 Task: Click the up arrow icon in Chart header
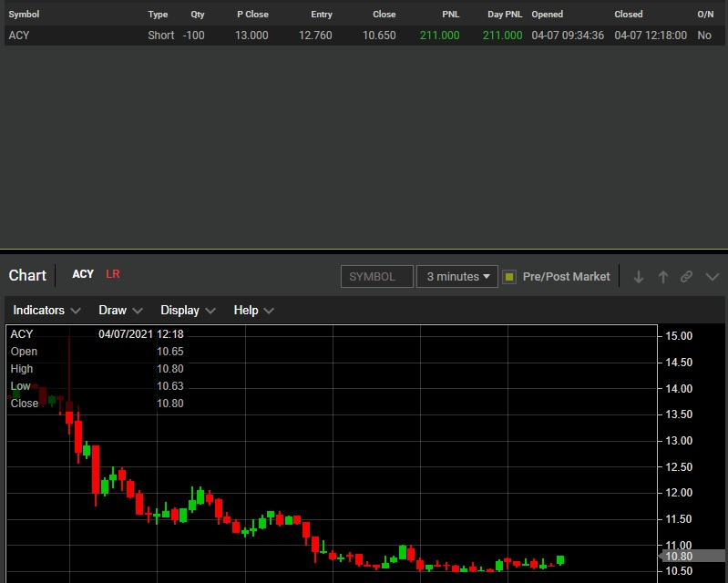coord(663,277)
